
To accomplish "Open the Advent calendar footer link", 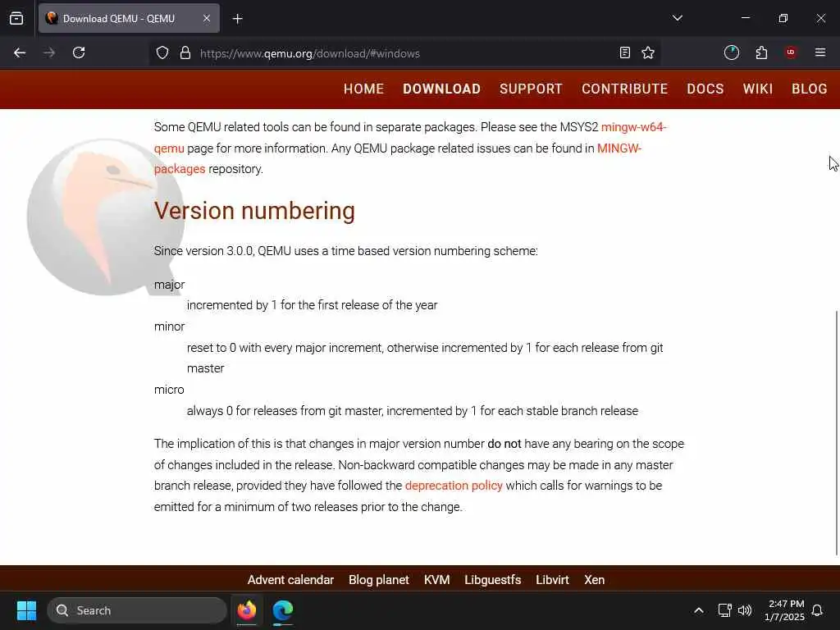I will pyautogui.click(x=290, y=580).
